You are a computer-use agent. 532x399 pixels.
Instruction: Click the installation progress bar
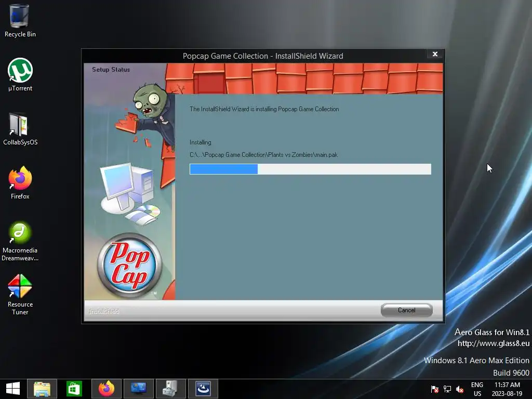pos(311,169)
